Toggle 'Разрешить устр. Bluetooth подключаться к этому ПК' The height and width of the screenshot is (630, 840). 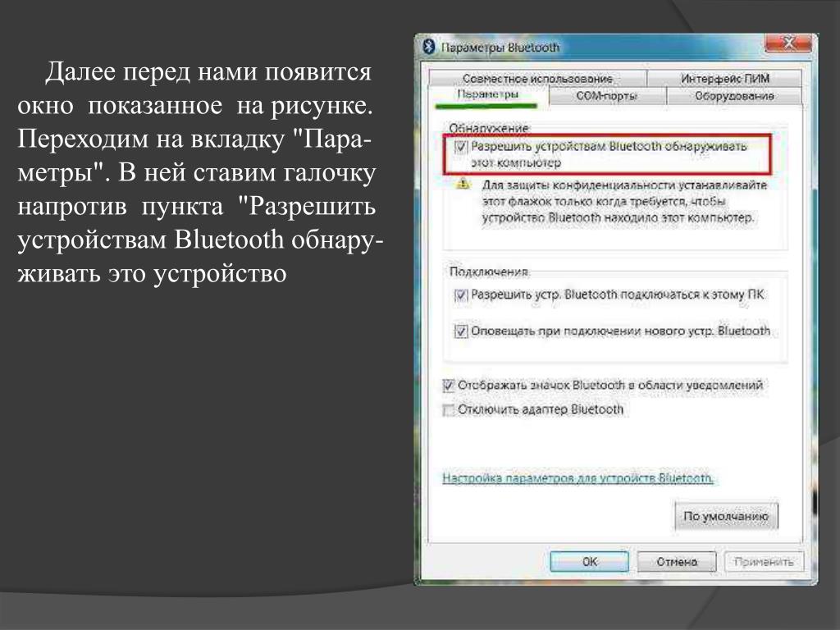point(461,295)
